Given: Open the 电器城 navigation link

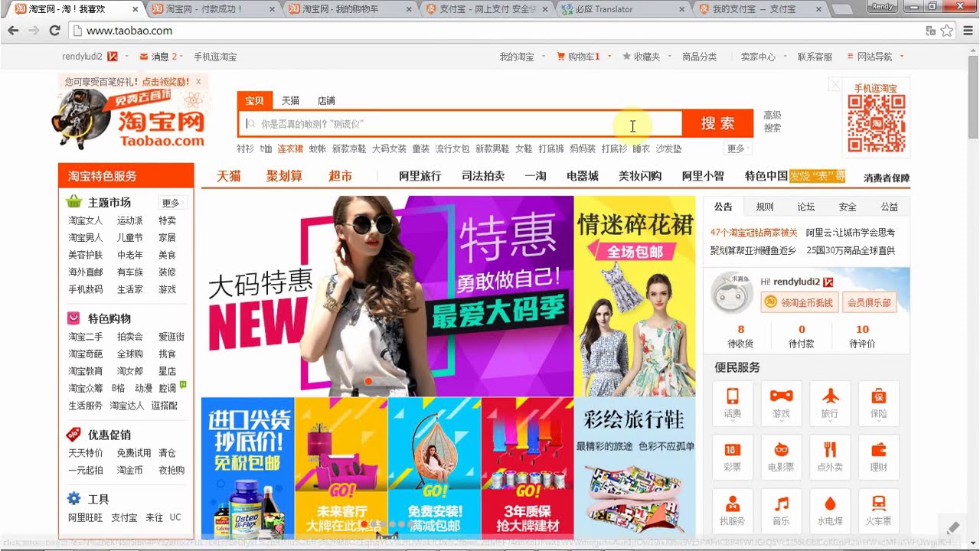Looking at the screenshot, I should point(583,176).
